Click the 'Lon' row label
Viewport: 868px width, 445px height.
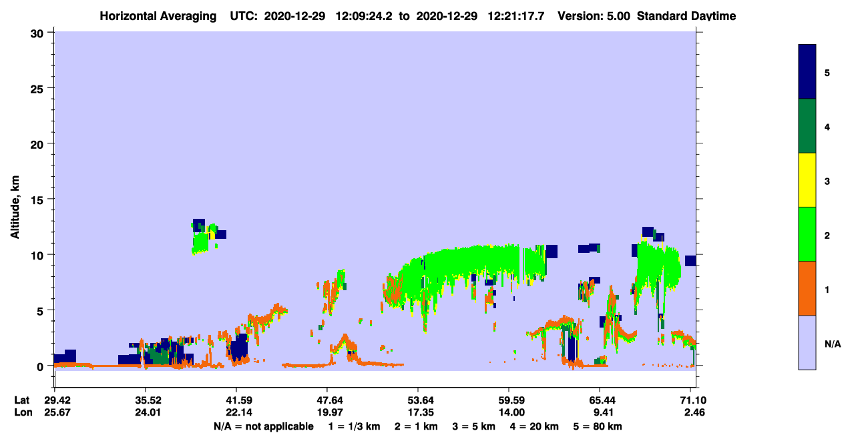point(23,412)
